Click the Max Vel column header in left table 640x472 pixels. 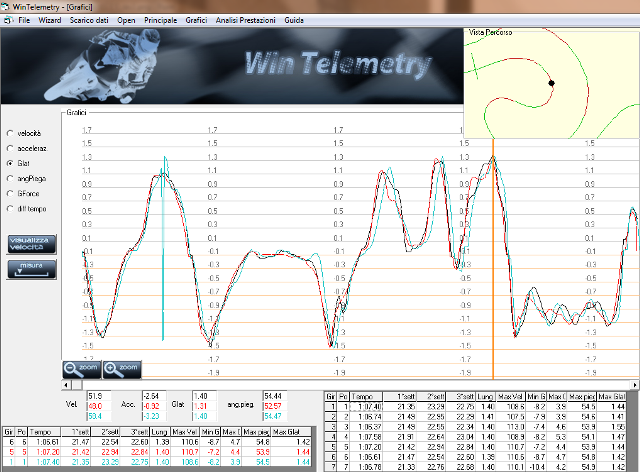click(186, 432)
